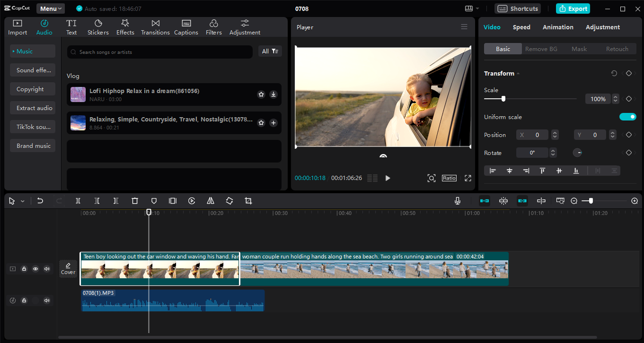Favorite the Relaxing, Simple, Countryside track

pyautogui.click(x=261, y=123)
